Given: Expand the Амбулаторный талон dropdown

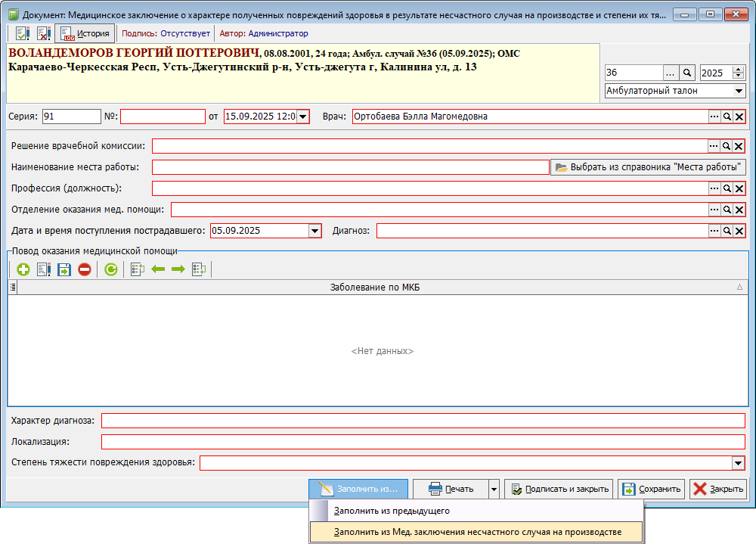Looking at the screenshot, I should (x=738, y=91).
